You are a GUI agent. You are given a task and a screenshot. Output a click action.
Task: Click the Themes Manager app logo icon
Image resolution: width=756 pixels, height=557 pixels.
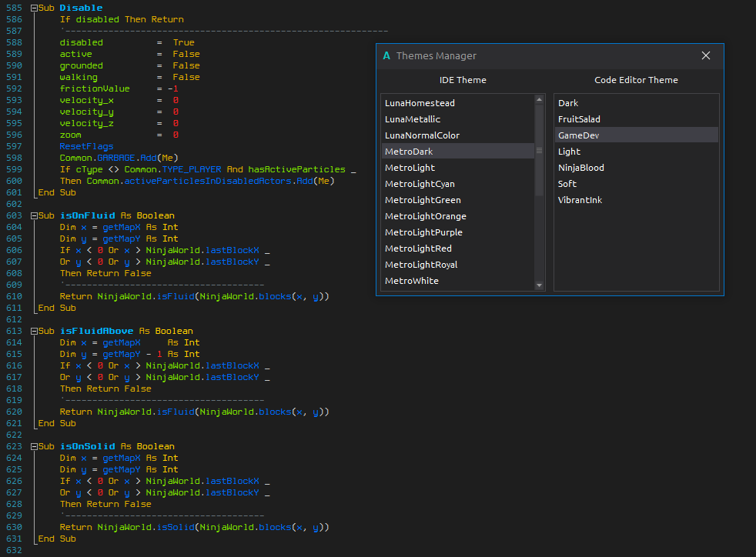(386, 55)
